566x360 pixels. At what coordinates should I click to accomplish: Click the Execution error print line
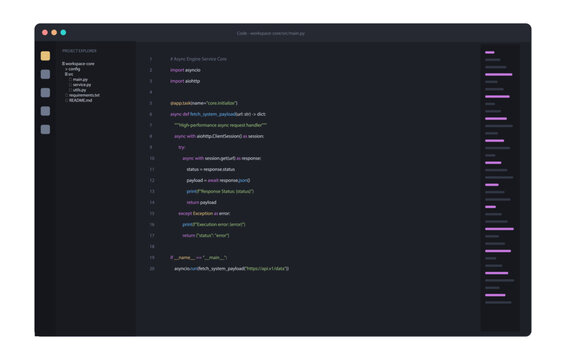click(x=214, y=225)
